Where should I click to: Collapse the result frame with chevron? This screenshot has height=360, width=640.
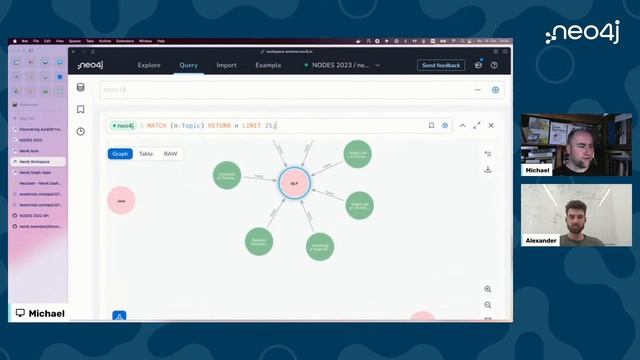[462, 125]
